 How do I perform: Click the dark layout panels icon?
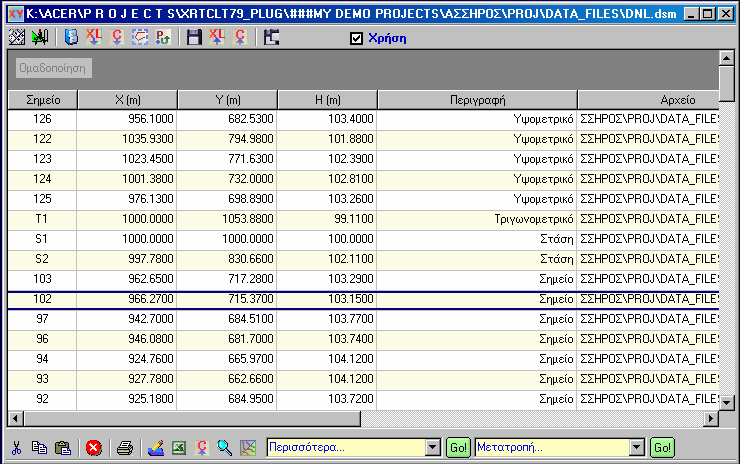271,37
